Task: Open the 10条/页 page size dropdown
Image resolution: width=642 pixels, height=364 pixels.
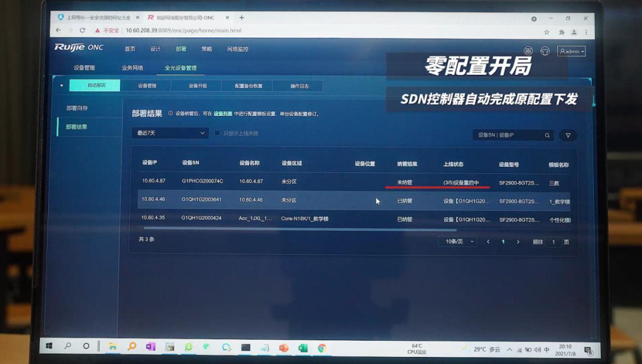Action: 457,242
